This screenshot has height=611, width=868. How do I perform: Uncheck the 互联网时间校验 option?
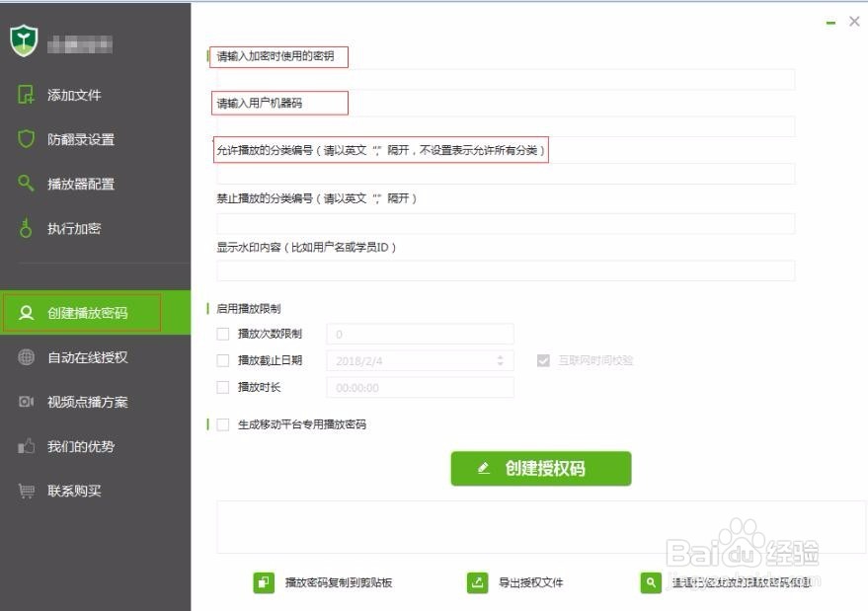pos(541,360)
